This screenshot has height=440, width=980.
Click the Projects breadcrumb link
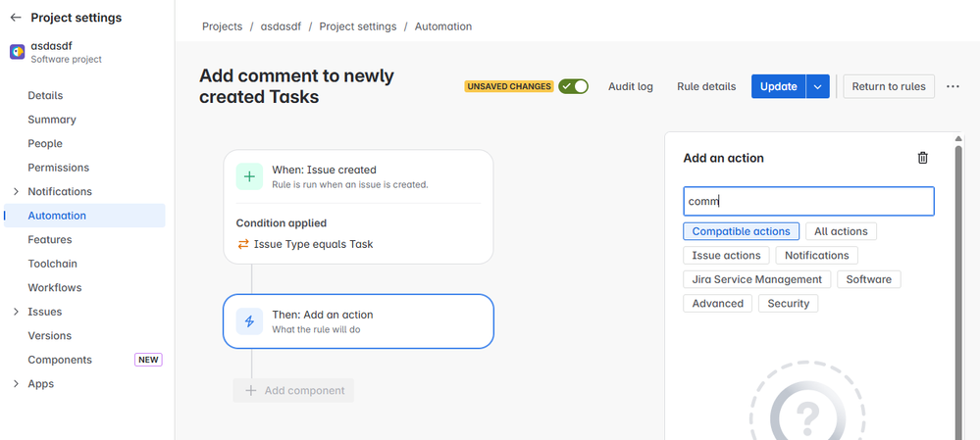(x=222, y=26)
